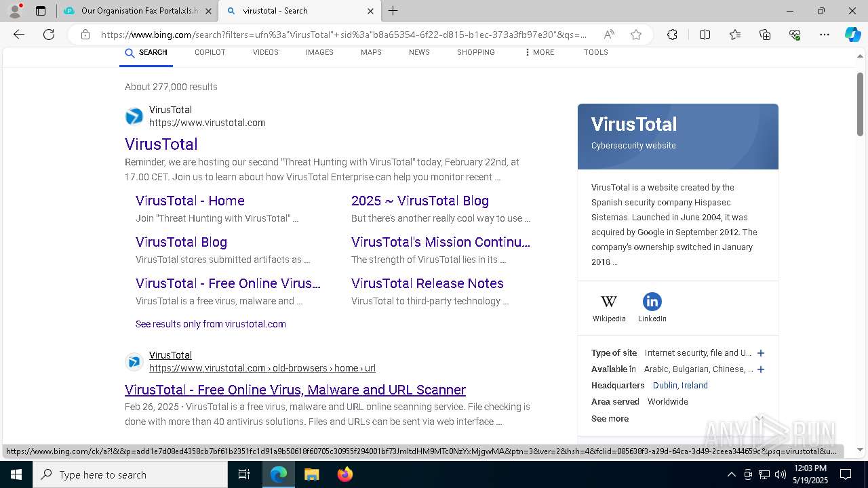The width and height of the screenshot is (868, 488).
Task: Open the 2025 ~ VirusTotal Blog sublink
Action: coord(420,201)
